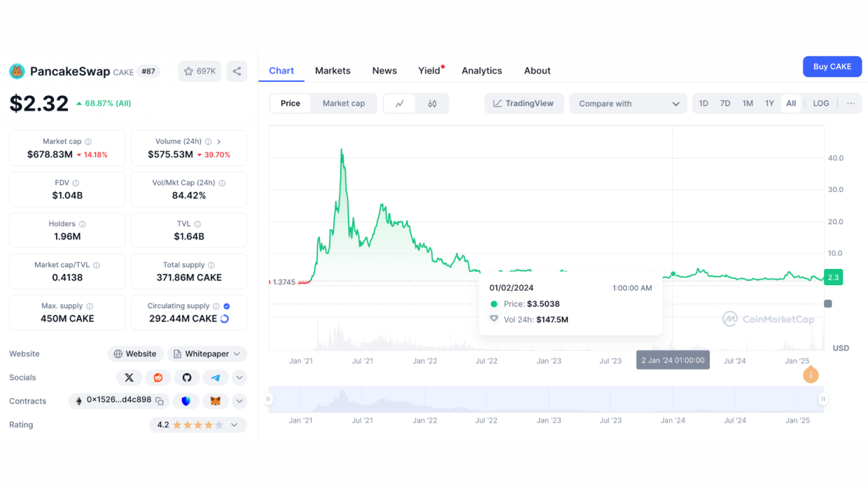
Task: Click Holders info icon
Action: (x=82, y=224)
